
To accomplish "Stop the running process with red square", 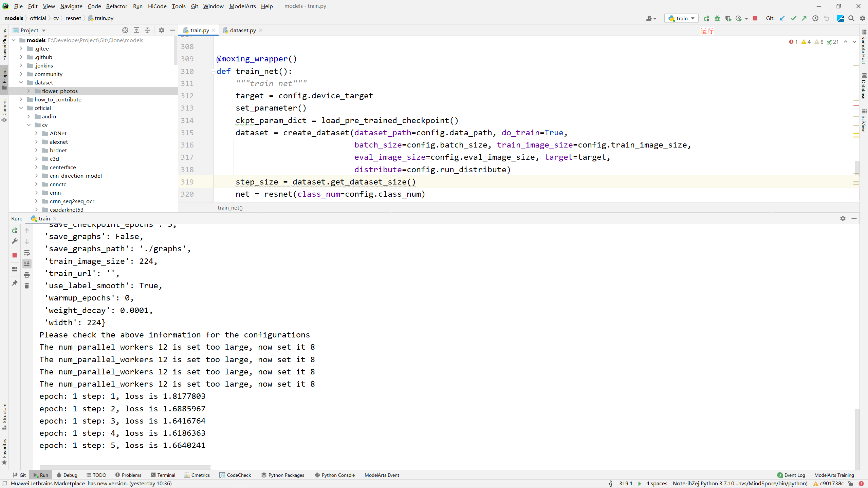I will [x=755, y=18].
